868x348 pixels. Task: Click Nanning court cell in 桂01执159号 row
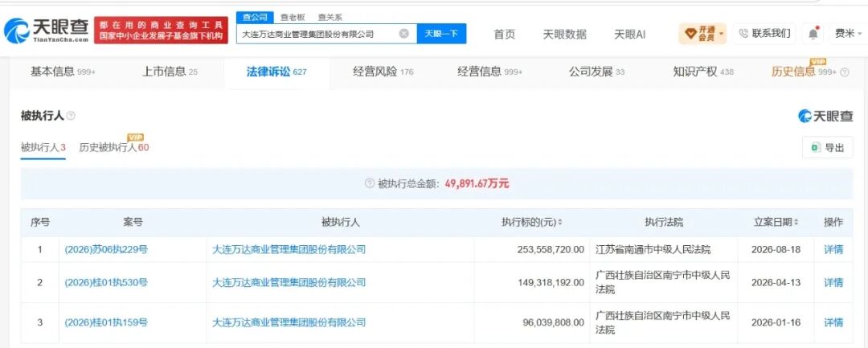pos(662,322)
